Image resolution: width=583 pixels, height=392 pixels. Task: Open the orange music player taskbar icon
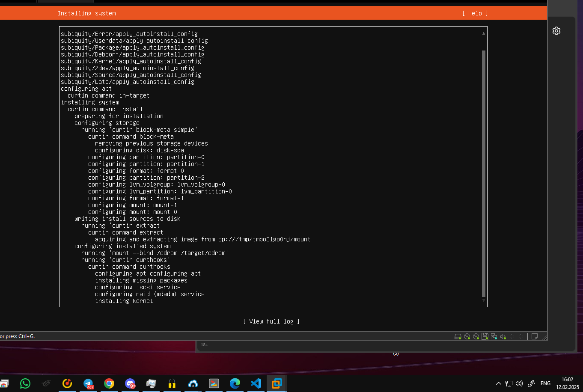click(67, 383)
